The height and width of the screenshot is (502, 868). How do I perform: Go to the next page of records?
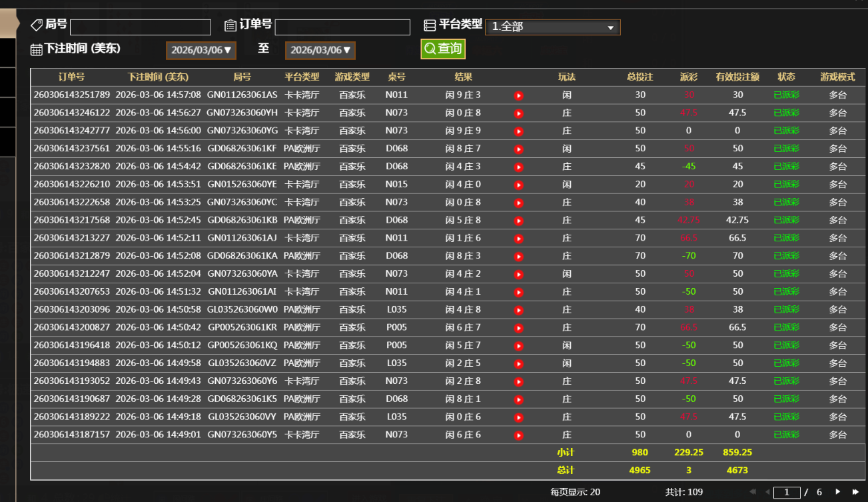(x=838, y=492)
